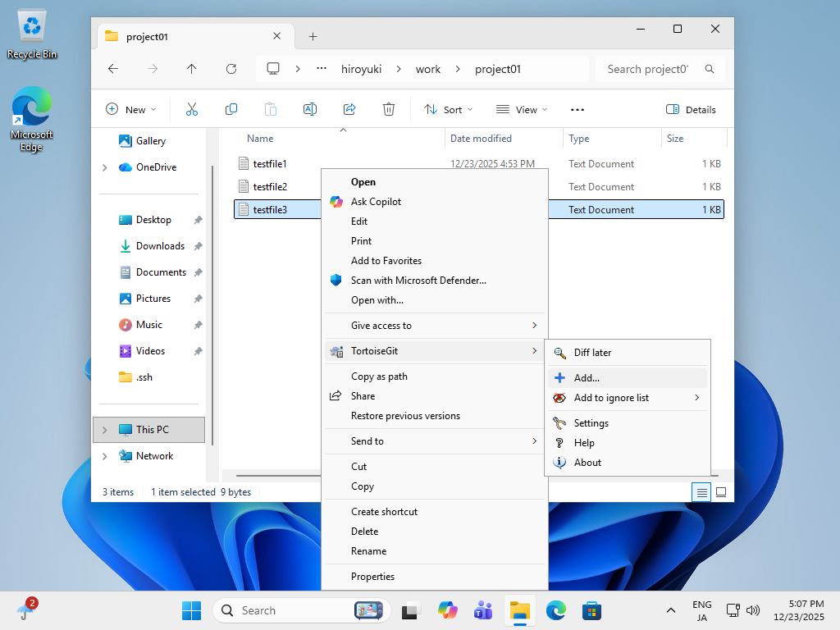Click the Copy icon in the toolbar
This screenshot has height=630, width=840.
coord(231,109)
